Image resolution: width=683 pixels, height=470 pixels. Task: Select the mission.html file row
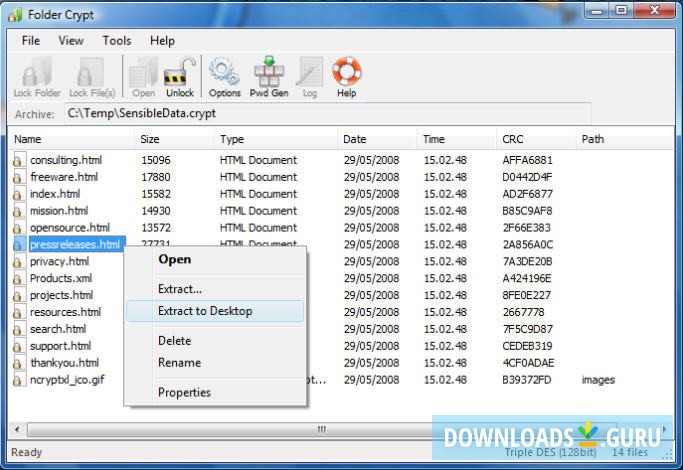click(341, 211)
